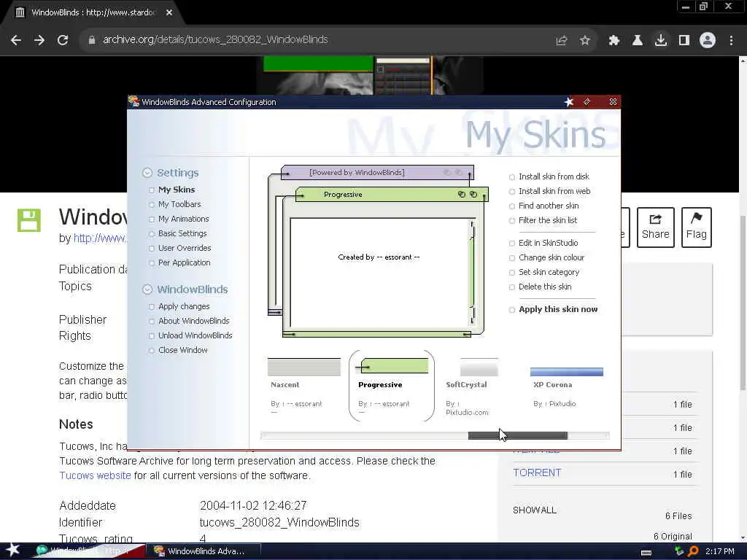Click the green floppy disk software icon

click(29, 220)
